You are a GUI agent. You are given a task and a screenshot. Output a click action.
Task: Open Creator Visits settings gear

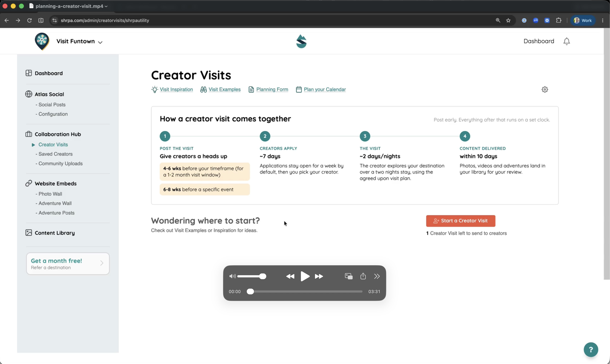pyautogui.click(x=545, y=89)
